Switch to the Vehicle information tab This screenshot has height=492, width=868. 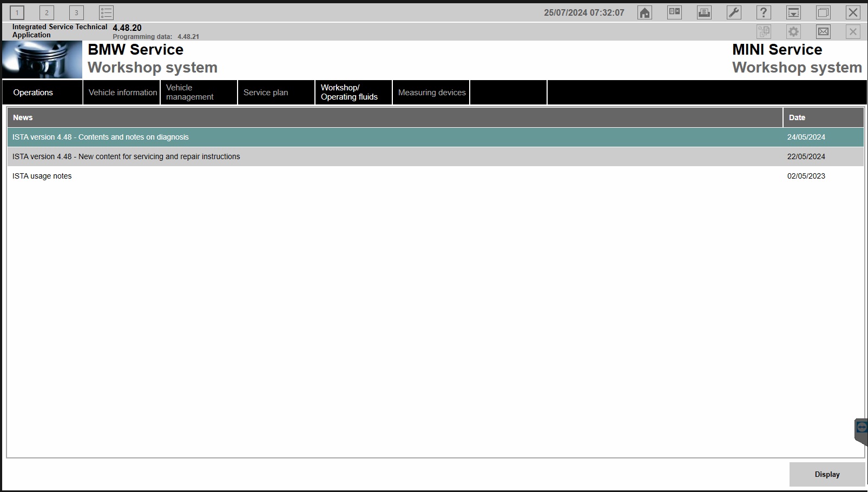coord(122,92)
